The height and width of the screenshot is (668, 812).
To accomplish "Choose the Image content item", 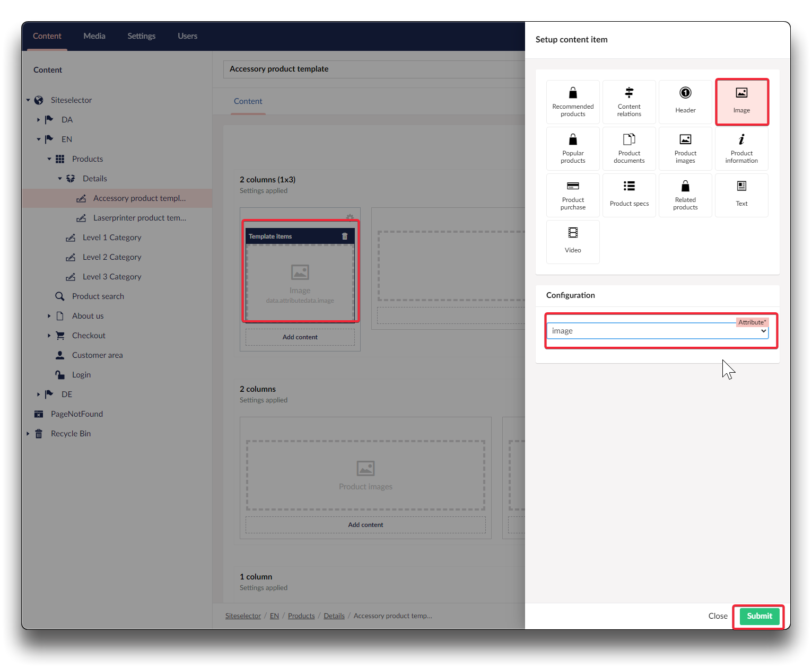I will pyautogui.click(x=741, y=102).
